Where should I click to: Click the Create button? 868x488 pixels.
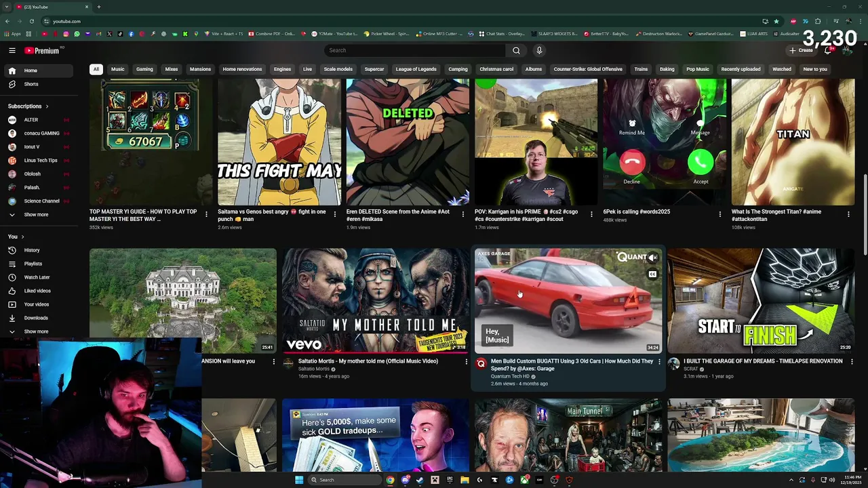point(801,50)
